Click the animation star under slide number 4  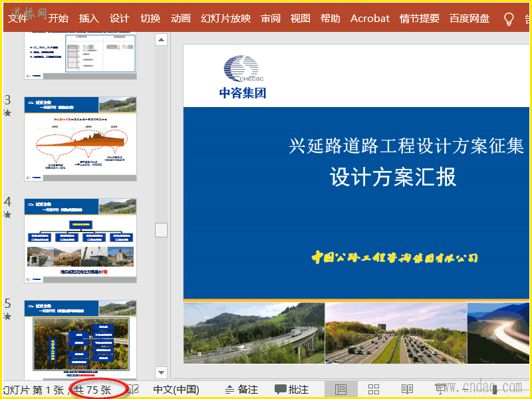[x=7, y=215]
